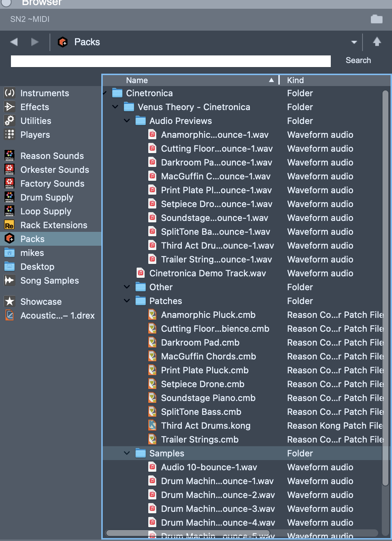Select Cutting Floor…bience.cmb patch

click(242, 329)
